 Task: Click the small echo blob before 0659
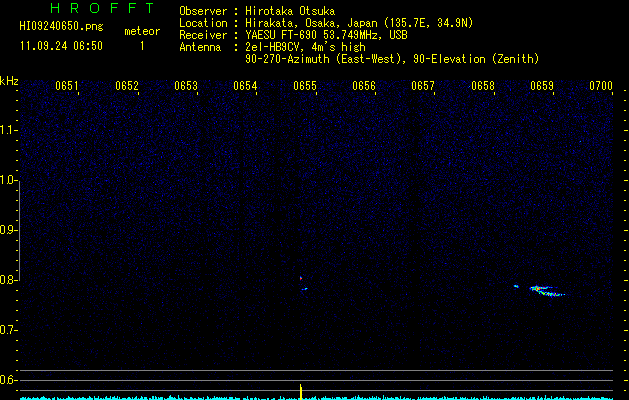coord(516,286)
